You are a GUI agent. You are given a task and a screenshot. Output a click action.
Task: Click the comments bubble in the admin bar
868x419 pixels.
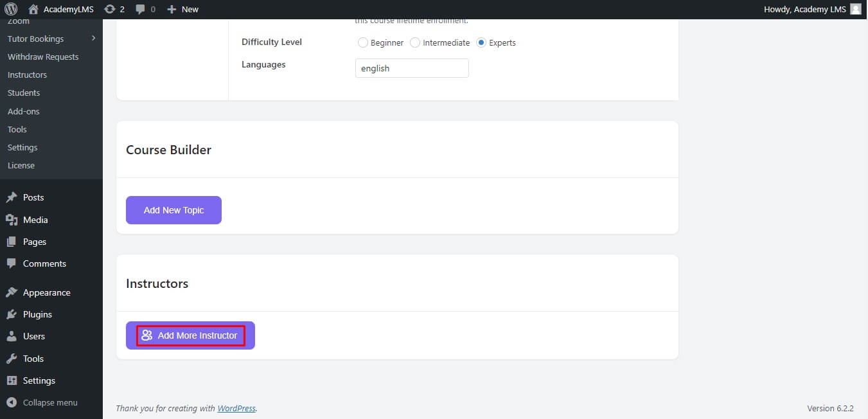point(141,9)
